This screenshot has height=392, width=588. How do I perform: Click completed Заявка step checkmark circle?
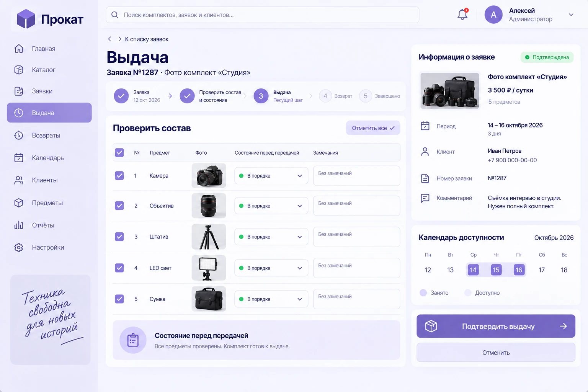121,96
